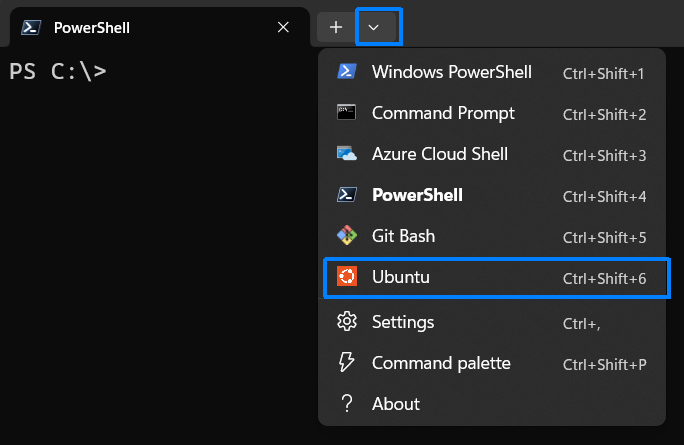Click the Git Bash diamond icon
This screenshot has height=445, width=684.
pyautogui.click(x=347, y=236)
